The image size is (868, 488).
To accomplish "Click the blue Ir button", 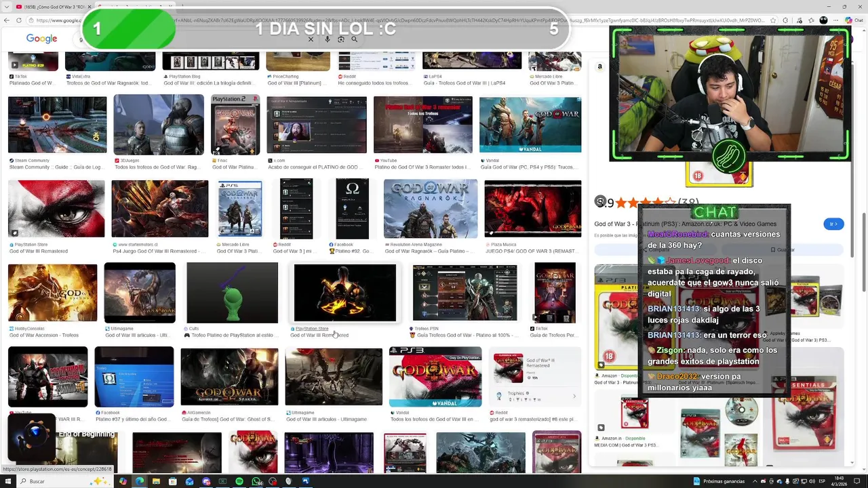I will (833, 224).
